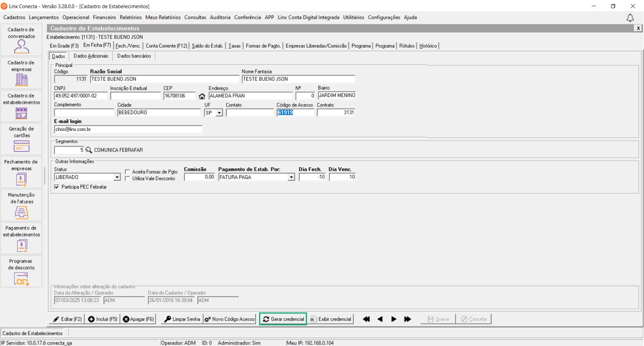This screenshot has height=346, width=644.
Task: Go to previous record arrow
Action: point(380,319)
